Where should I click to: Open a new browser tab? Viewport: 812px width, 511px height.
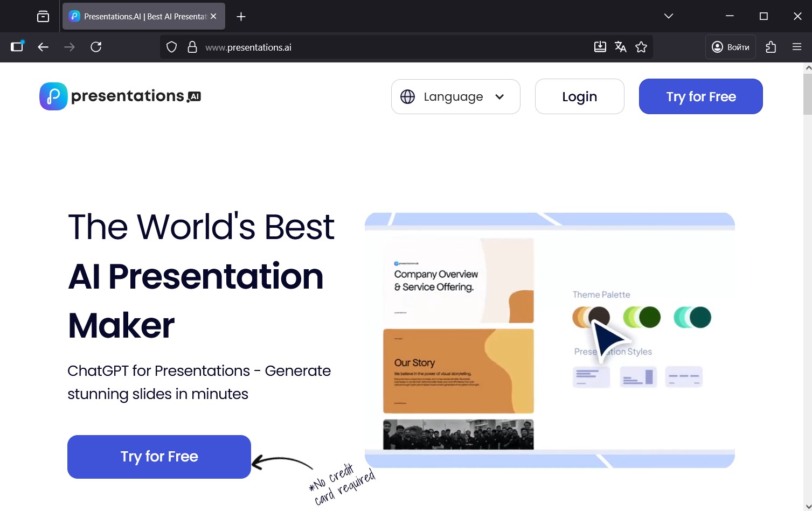tap(241, 17)
